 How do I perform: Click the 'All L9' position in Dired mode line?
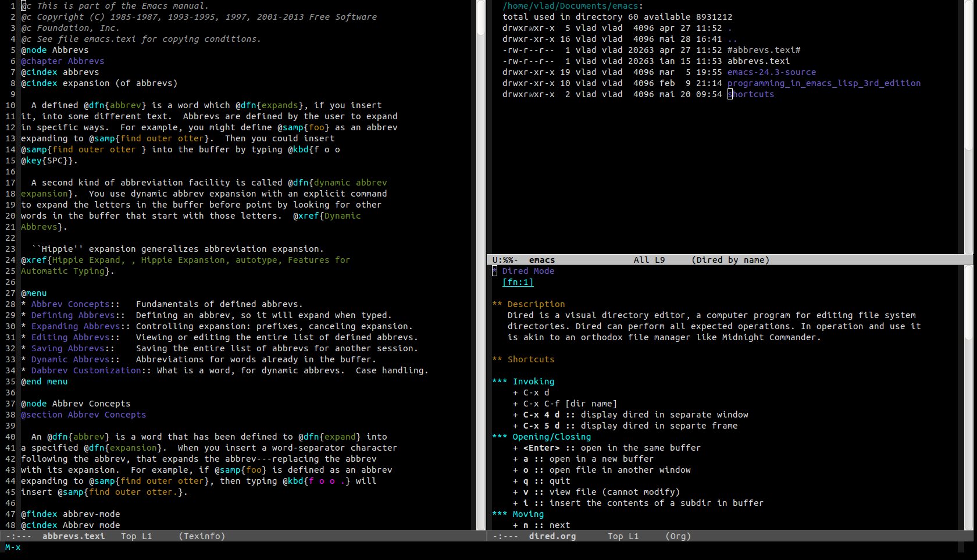649,260
